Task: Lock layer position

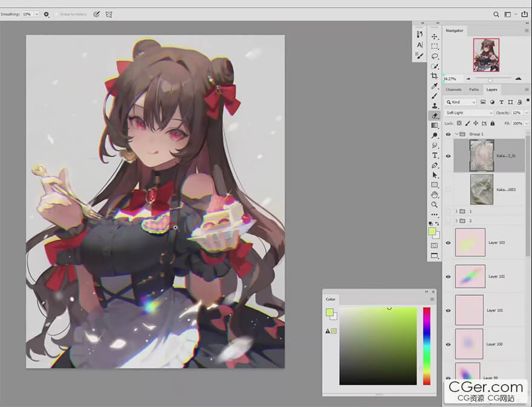Action: pyautogui.click(x=476, y=123)
